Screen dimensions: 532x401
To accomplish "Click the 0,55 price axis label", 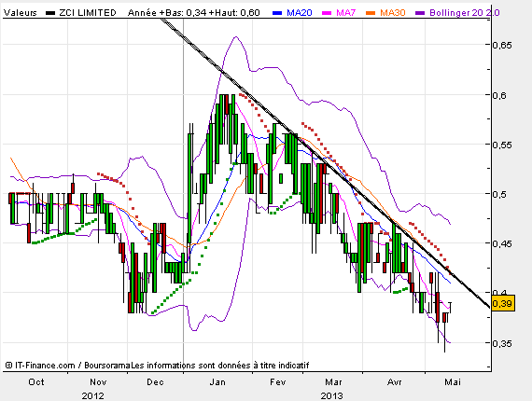I will coord(502,145).
